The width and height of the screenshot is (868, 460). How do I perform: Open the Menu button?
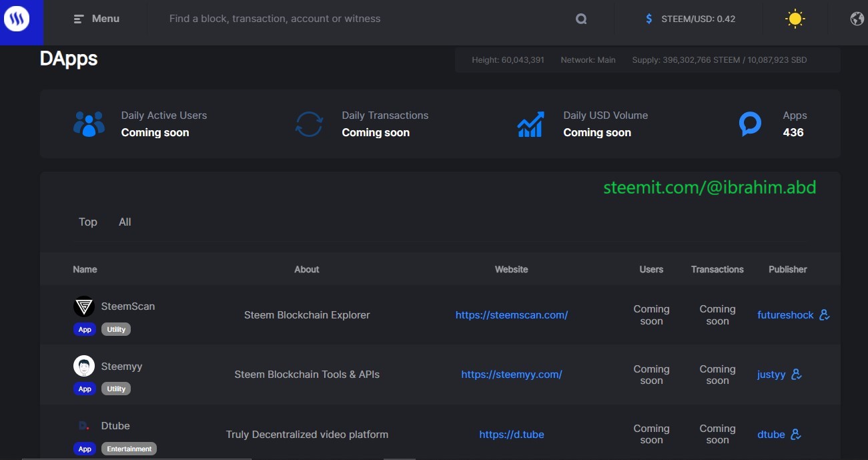(x=97, y=19)
